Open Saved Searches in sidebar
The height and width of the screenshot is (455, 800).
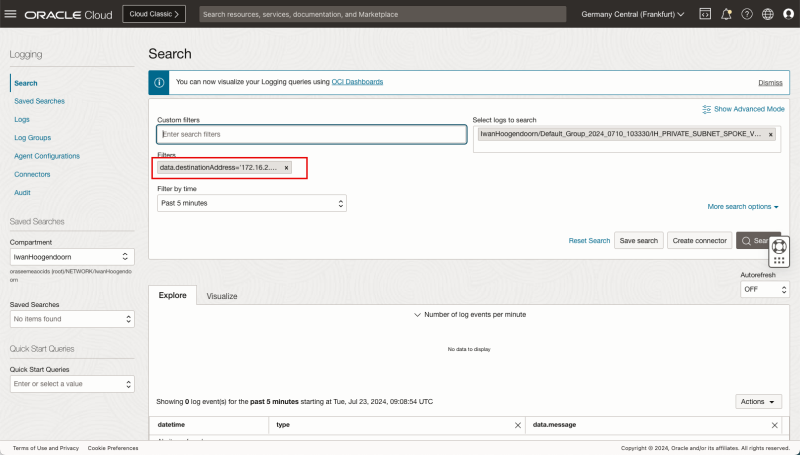tap(39, 101)
